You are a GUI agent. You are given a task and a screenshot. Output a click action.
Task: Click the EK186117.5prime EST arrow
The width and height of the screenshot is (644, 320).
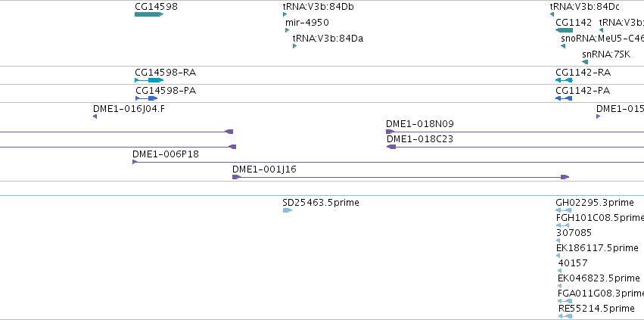pos(558,256)
